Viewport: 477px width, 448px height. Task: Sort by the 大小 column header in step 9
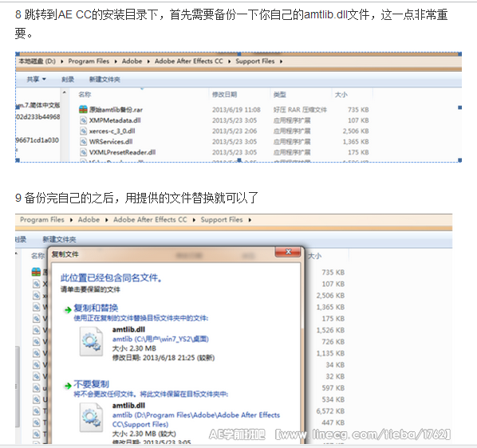(314, 256)
